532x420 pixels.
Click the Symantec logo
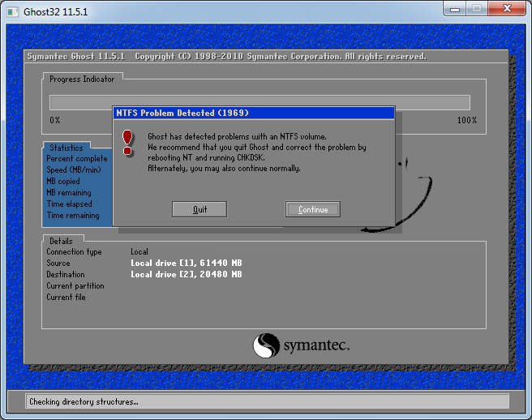301,345
